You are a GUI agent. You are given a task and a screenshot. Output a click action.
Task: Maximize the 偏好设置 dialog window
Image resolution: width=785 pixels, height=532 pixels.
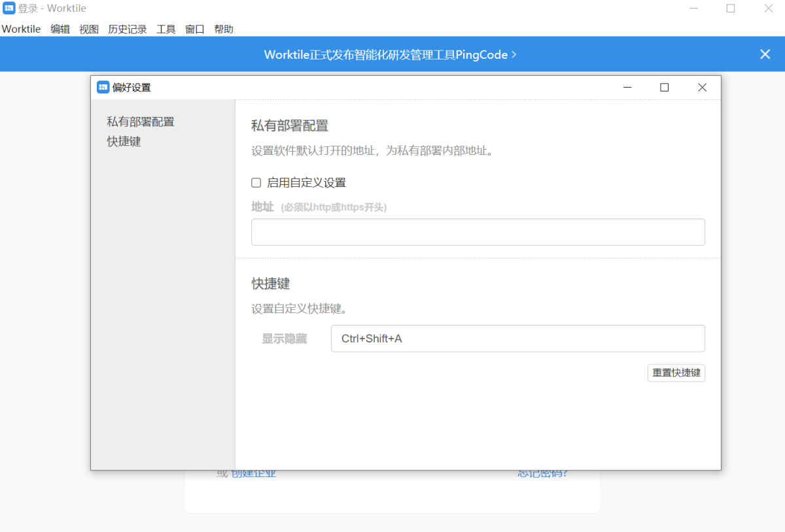pyautogui.click(x=664, y=88)
